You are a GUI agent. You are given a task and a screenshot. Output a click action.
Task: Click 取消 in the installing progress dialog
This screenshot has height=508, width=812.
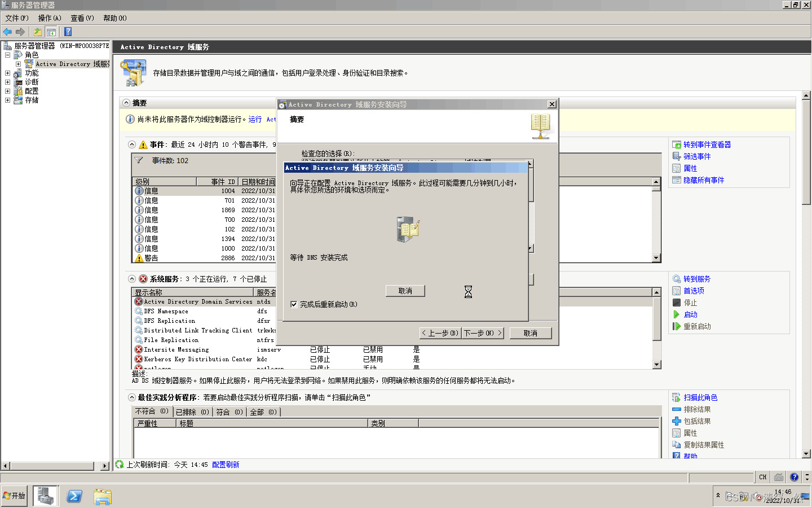point(405,291)
